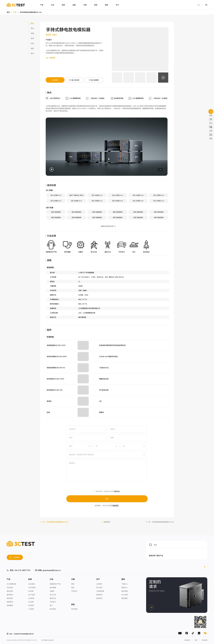The image size is (214, 644).
Task: Play the product video
Action: point(52,169)
